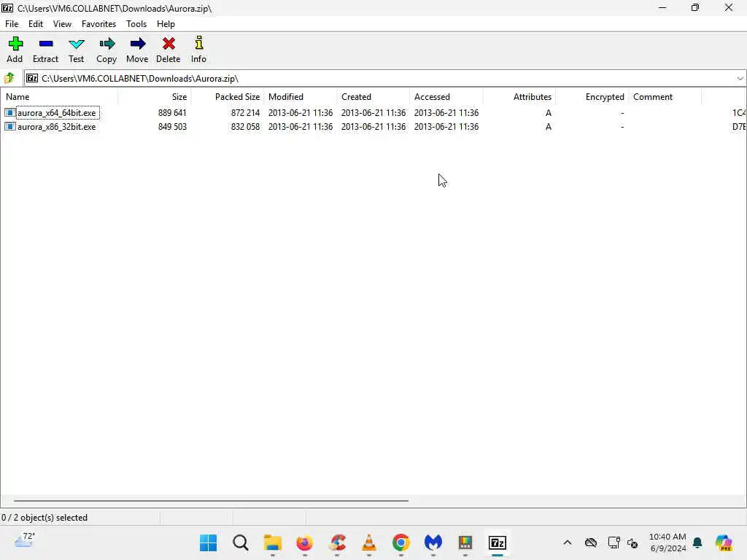The width and height of the screenshot is (747, 560).
Task: Click packed size 872 214
Action: 245,113
